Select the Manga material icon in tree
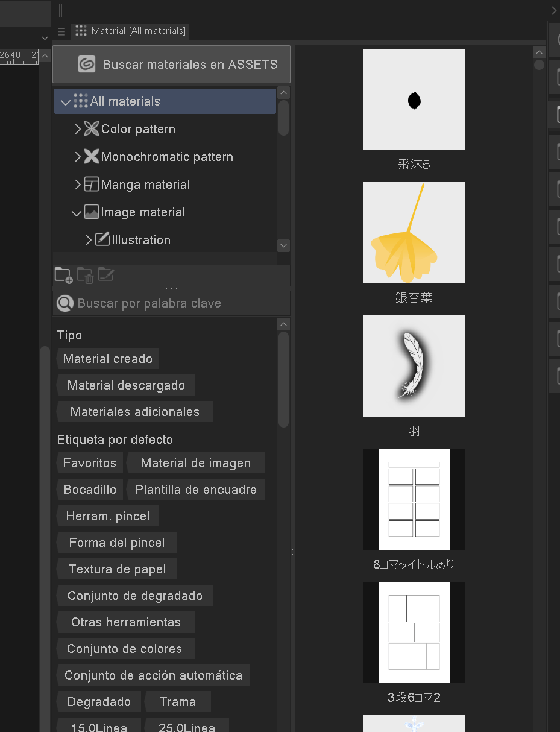The width and height of the screenshot is (560, 732). [x=90, y=185]
